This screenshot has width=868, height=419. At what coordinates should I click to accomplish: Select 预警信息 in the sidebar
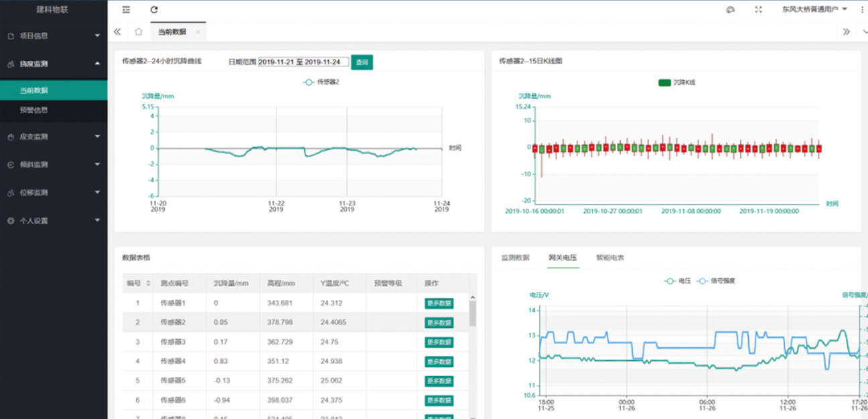click(x=54, y=110)
